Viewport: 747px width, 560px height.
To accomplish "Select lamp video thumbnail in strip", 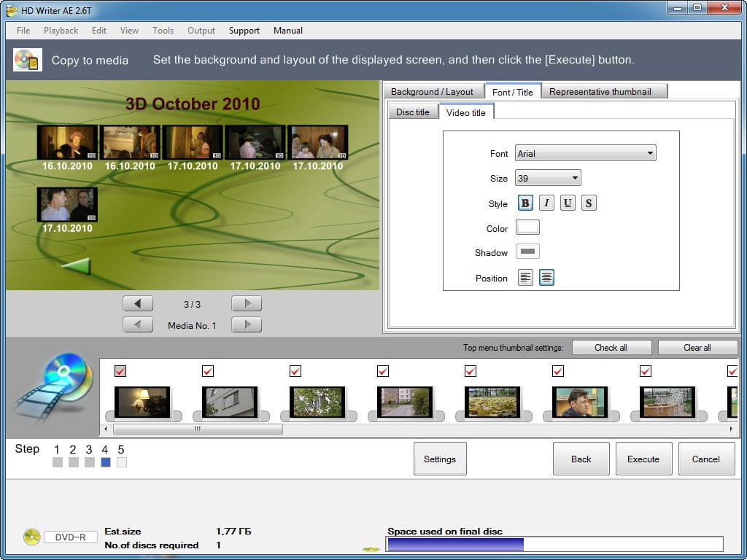I will [142, 402].
